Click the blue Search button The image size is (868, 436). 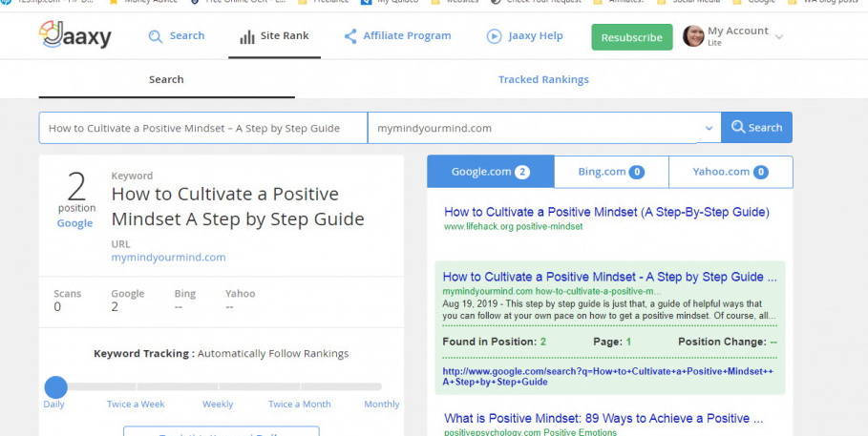coord(756,127)
